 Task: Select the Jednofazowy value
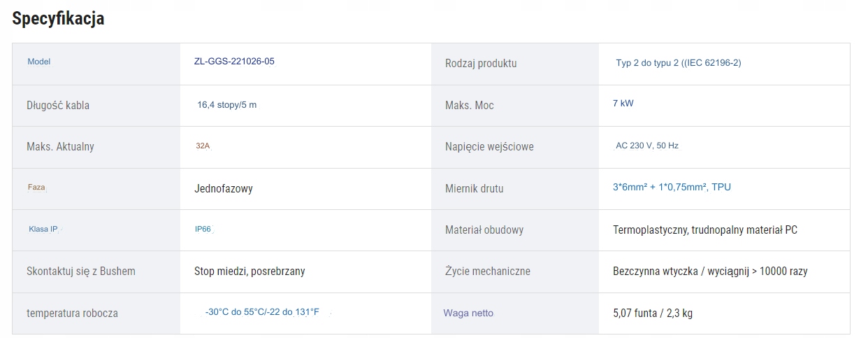(224, 188)
